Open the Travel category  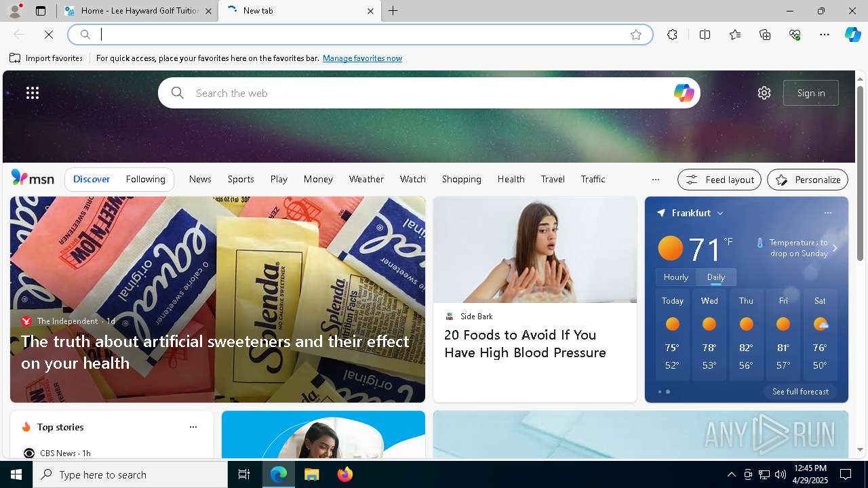pyautogui.click(x=553, y=179)
